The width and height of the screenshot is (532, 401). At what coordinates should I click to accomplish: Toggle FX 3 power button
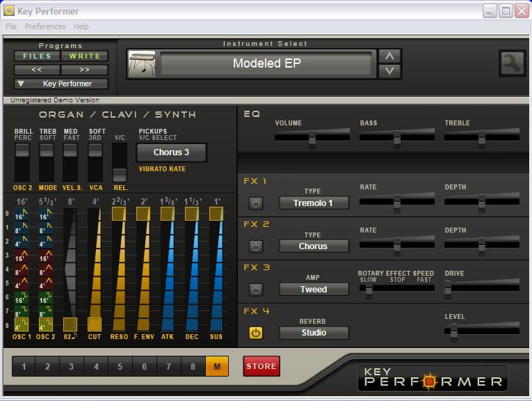256,290
